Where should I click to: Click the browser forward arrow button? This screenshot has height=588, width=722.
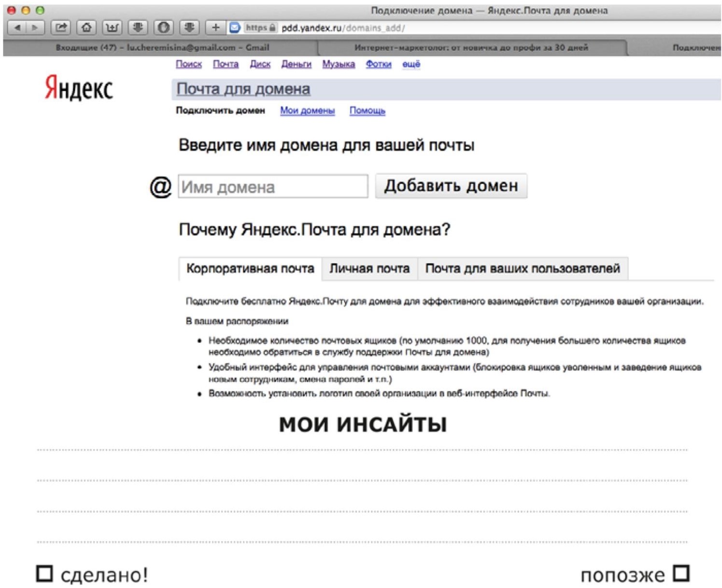coord(35,28)
